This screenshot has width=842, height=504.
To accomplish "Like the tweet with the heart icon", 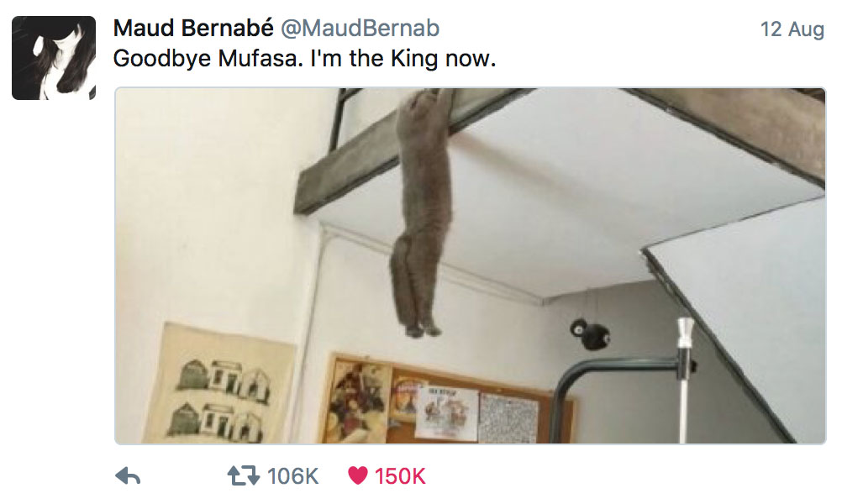I will [358, 475].
